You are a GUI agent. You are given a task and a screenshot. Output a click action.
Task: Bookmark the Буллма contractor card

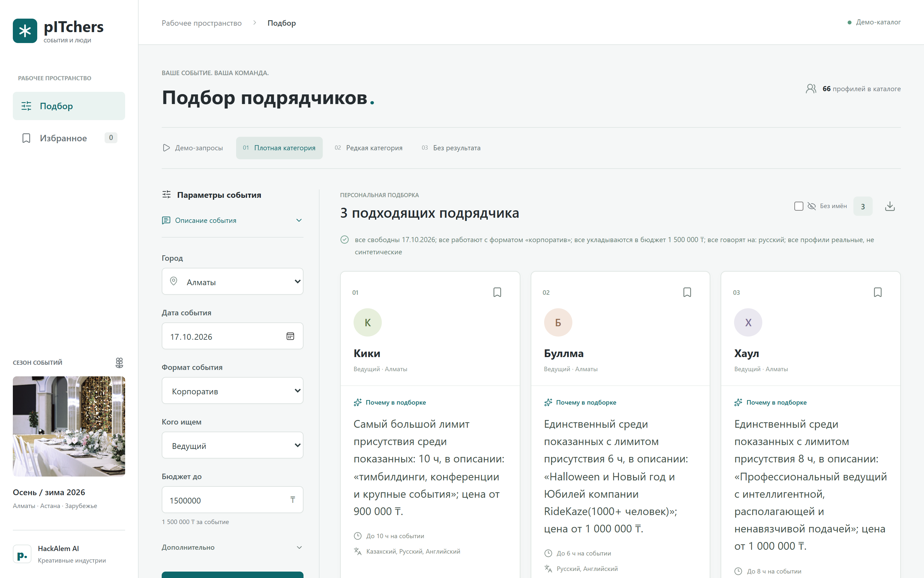pyautogui.click(x=687, y=293)
